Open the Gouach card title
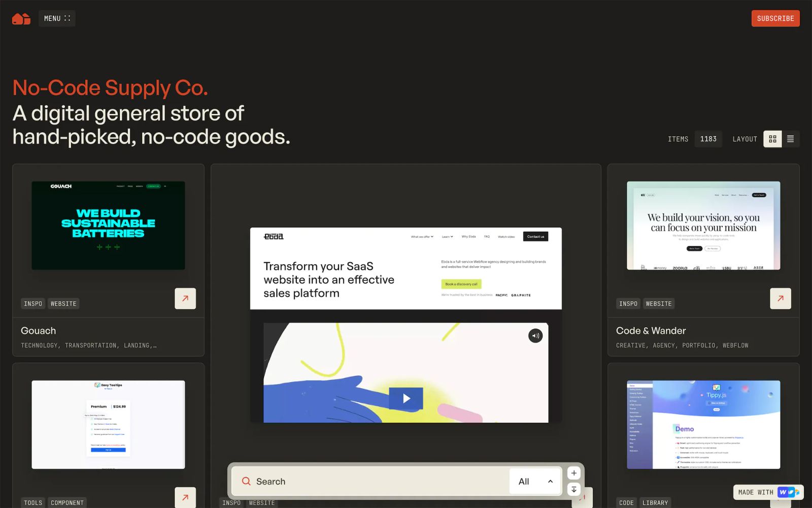Screen dimensions: 812x508 [39, 331]
